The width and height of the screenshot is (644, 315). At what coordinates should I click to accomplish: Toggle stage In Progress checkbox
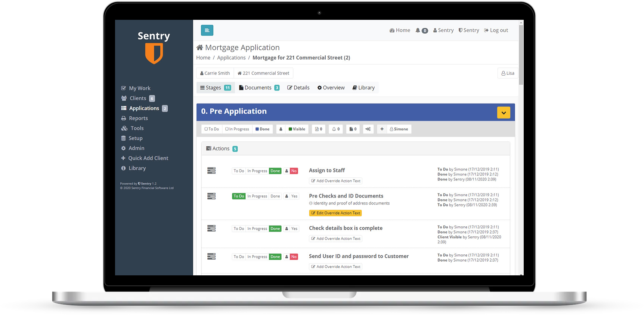point(237,129)
